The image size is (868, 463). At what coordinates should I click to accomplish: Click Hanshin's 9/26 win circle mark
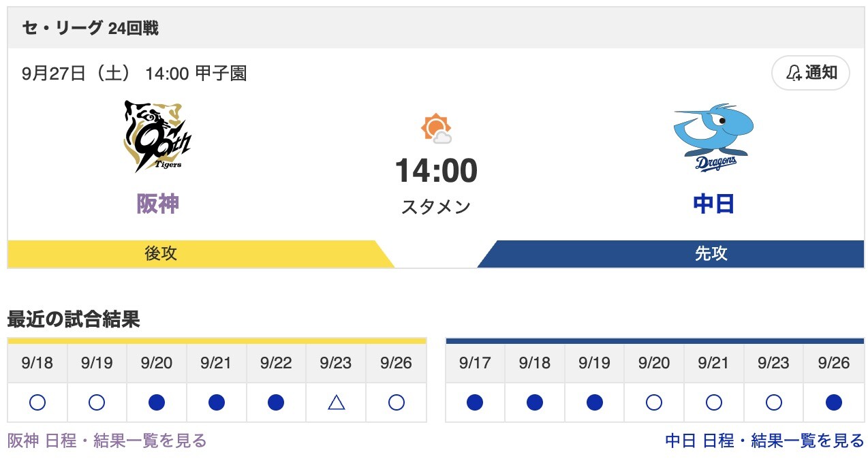click(394, 403)
